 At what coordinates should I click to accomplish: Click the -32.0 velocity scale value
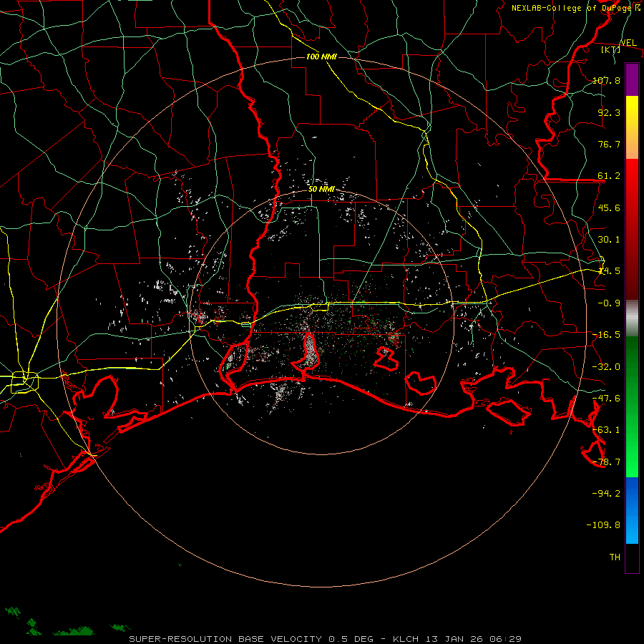606,367
